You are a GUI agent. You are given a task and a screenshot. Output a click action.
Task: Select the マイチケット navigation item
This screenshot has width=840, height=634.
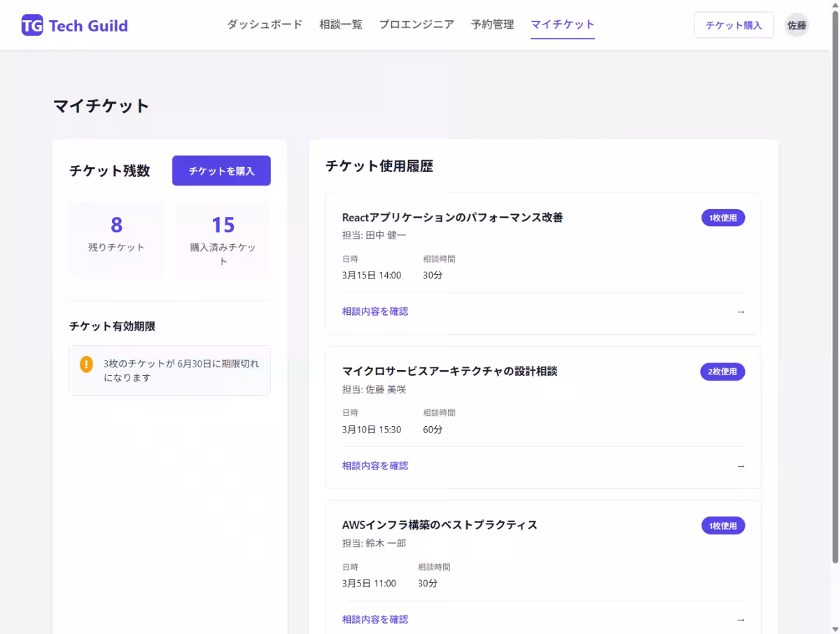coord(562,24)
